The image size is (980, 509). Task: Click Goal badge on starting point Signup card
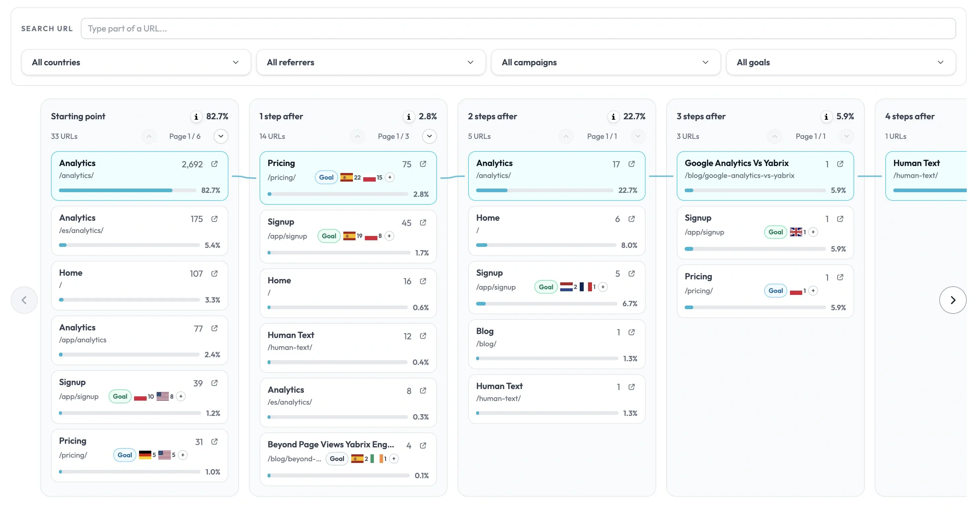click(x=120, y=396)
